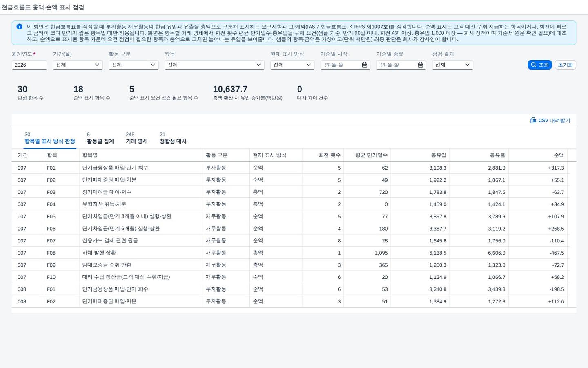This screenshot has width=588, height=368.
Task: Focus the 회계연도 input field
Action: 29,65
